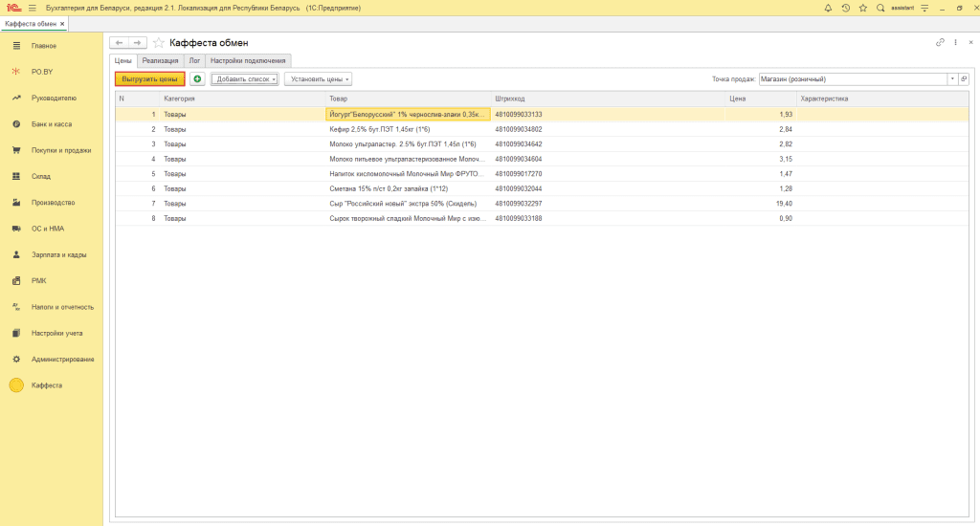Open the history clock icon

pos(846,8)
